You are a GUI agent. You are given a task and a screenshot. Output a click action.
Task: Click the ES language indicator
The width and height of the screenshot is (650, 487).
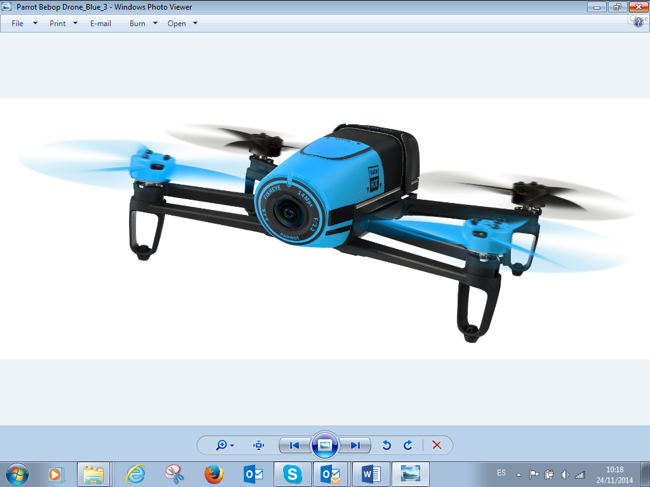(501, 473)
